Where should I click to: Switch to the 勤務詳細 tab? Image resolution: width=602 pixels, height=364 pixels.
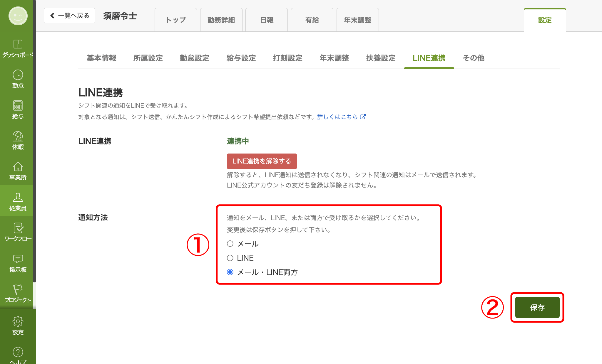[x=221, y=20]
